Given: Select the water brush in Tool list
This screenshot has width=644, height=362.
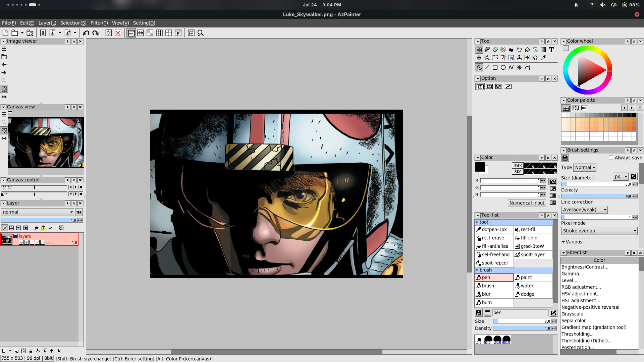Looking at the screenshot, I should pyautogui.click(x=533, y=286).
